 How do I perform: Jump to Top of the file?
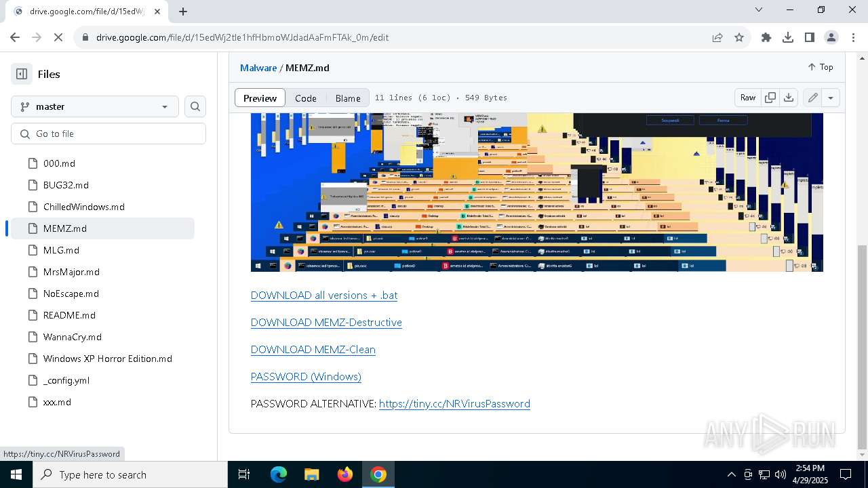[x=821, y=67]
